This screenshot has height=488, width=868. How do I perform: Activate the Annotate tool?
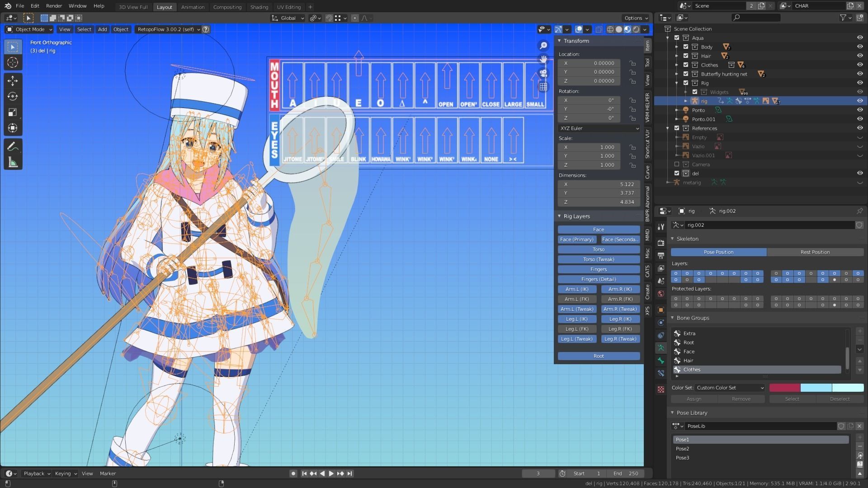click(x=13, y=147)
